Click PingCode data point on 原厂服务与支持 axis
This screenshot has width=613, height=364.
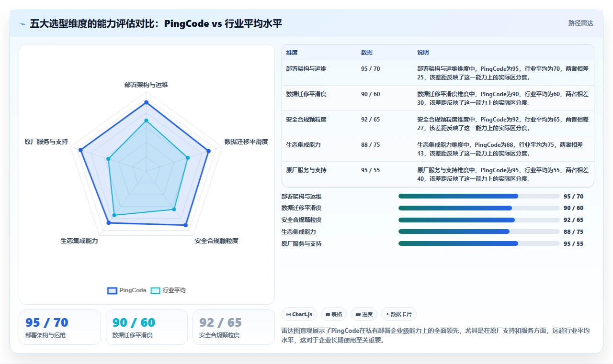click(x=81, y=150)
